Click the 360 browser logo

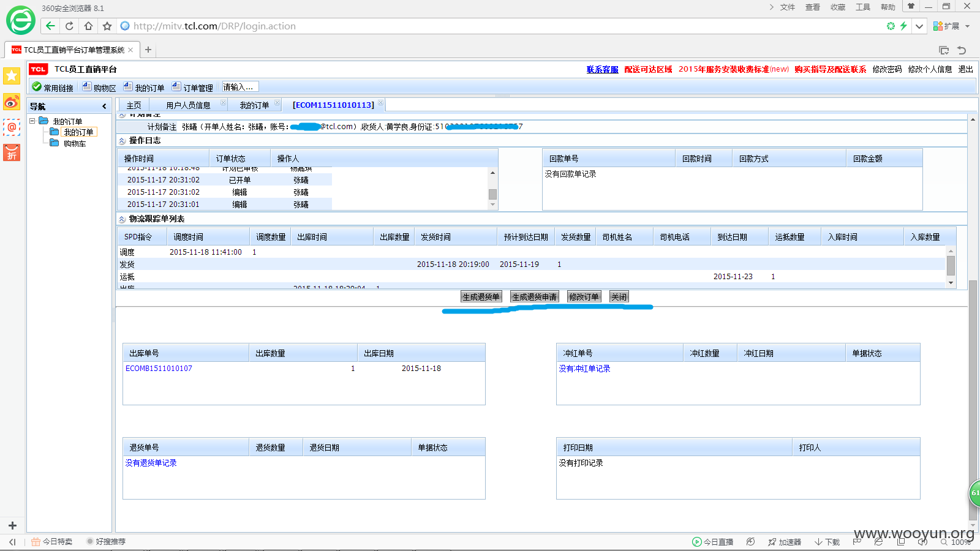pyautogui.click(x=20, y=21)
